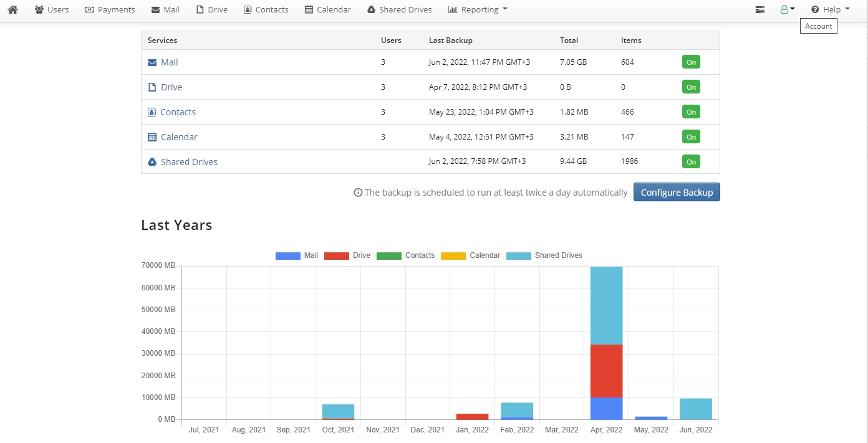This screenshot has width=868, height=443.
Task: Click the Home icon in navbar
Action: click(12, 9)
